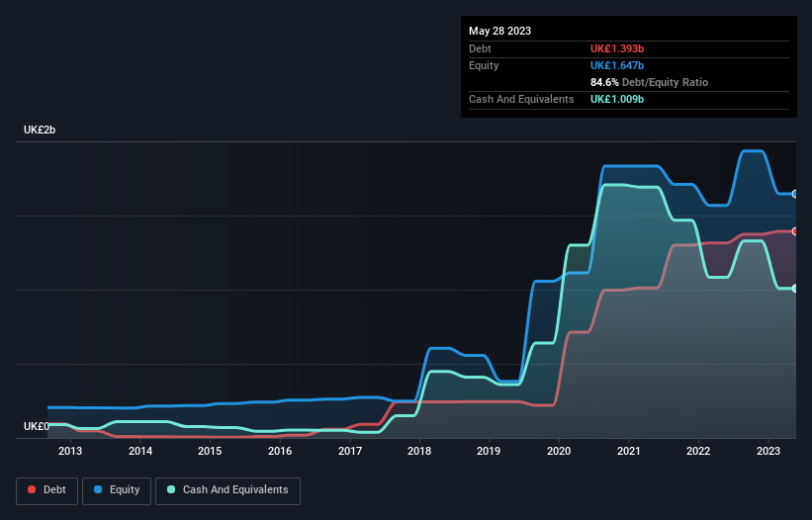This screenshot has width=812, height=520.
Task: Click the UK£2b y-axis label
Action: [x=40, y=130]
